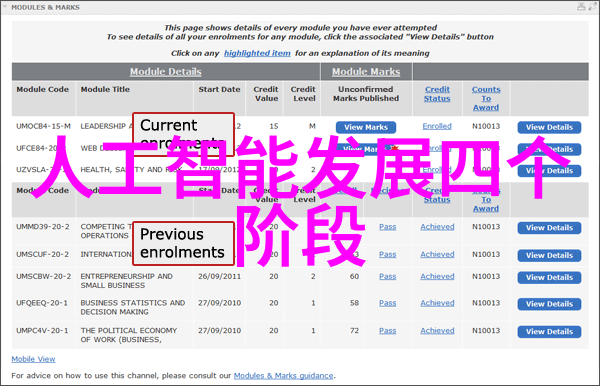
Task: Open the Counts To Award link in the top header row
Action: (486, 98)
